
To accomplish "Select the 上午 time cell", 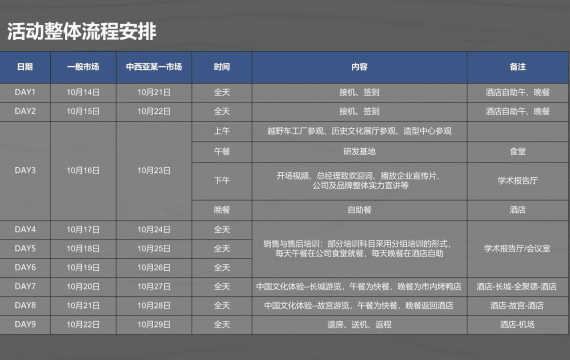I will (222, 131).
